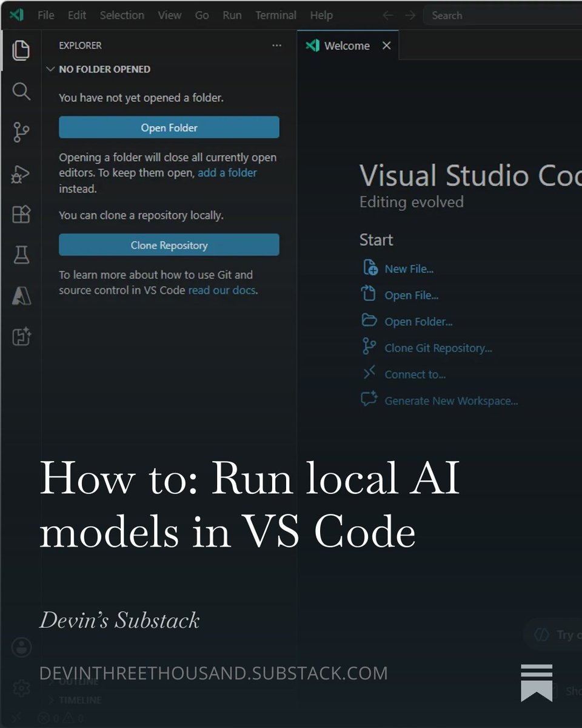582x728 pixels.
Task: Go back with left arrow in title bar
Action: (387, 15)
